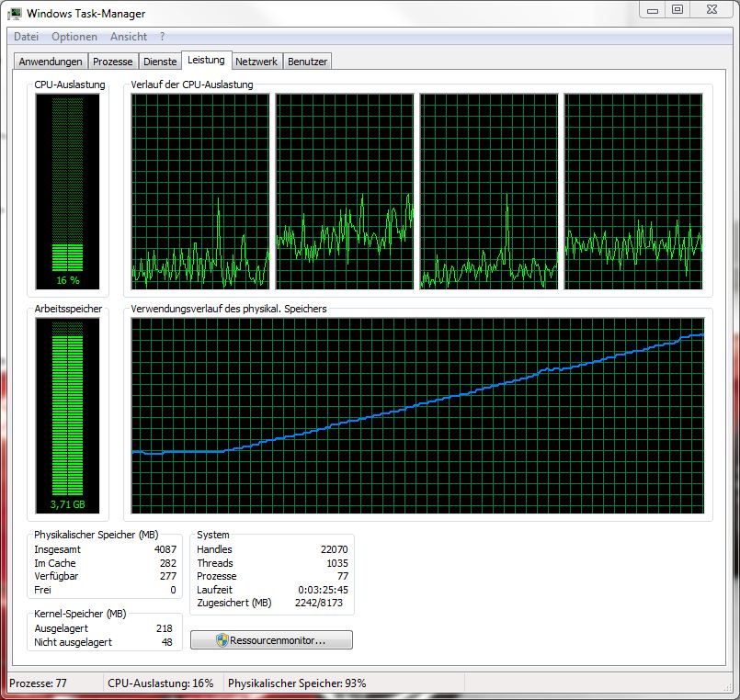Open the Ansicht menu
The width and height of the screenshot is (740, 700).
click(129, 37)
